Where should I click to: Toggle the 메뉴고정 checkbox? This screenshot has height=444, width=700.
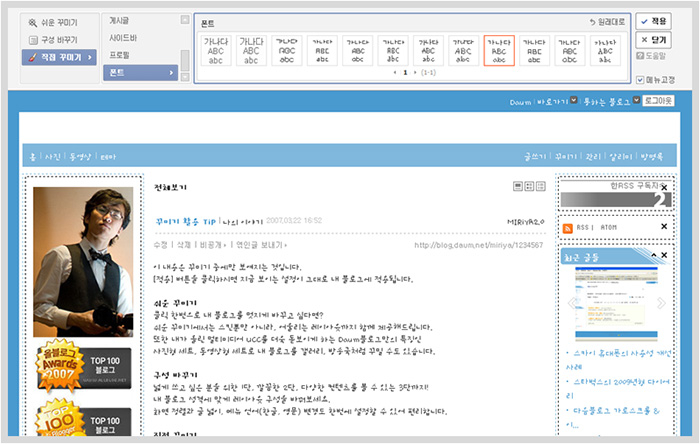tap(640, 80)
